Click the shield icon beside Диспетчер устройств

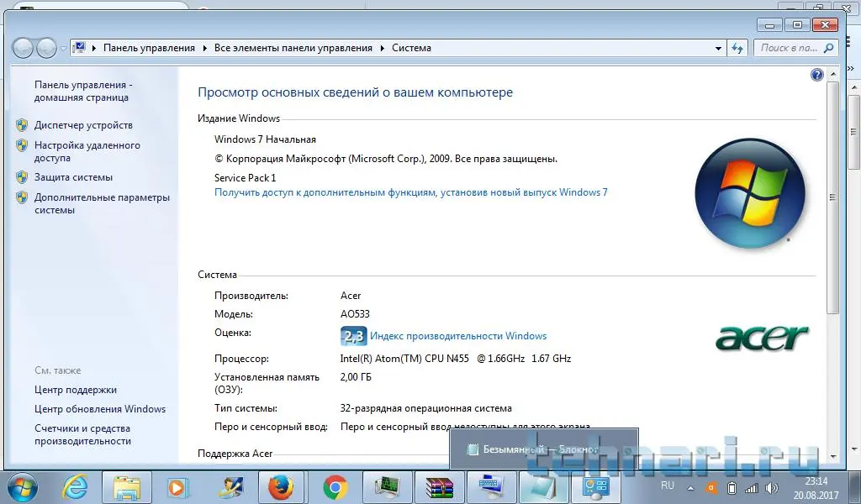21,125
